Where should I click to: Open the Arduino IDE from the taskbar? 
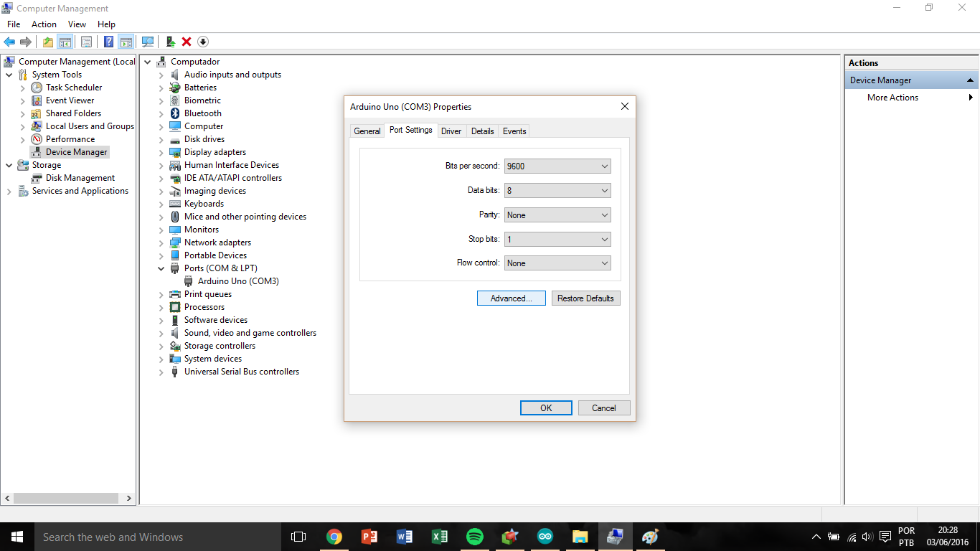tap(545, 537)
